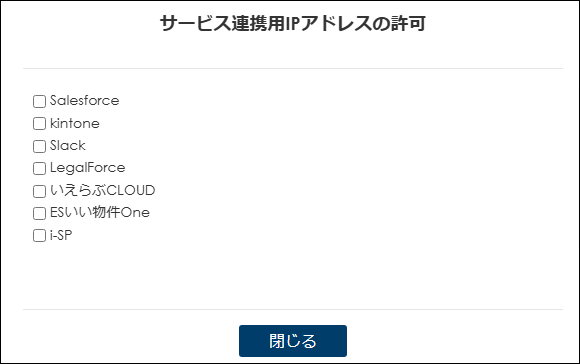Screen dimensions: 580x364
Task: Click the divider line above 閉じる button
Action: point(293,309)
